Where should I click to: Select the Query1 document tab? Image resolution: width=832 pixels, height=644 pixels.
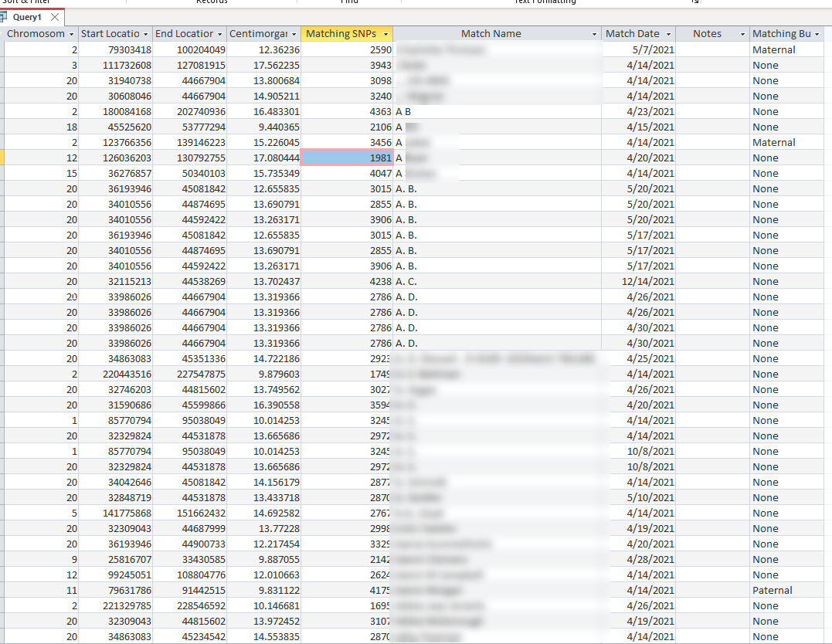pos(28,16)
